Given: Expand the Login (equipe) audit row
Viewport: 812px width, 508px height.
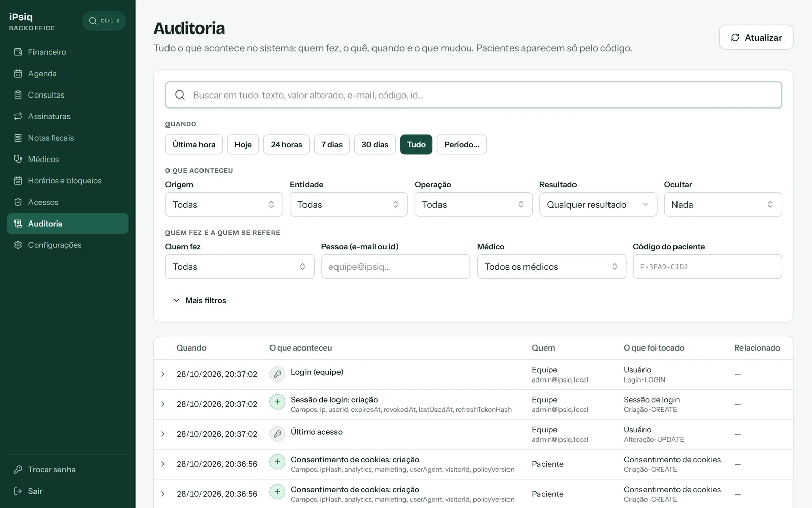Looking at the screenshot, I should [x=163, y=374].
